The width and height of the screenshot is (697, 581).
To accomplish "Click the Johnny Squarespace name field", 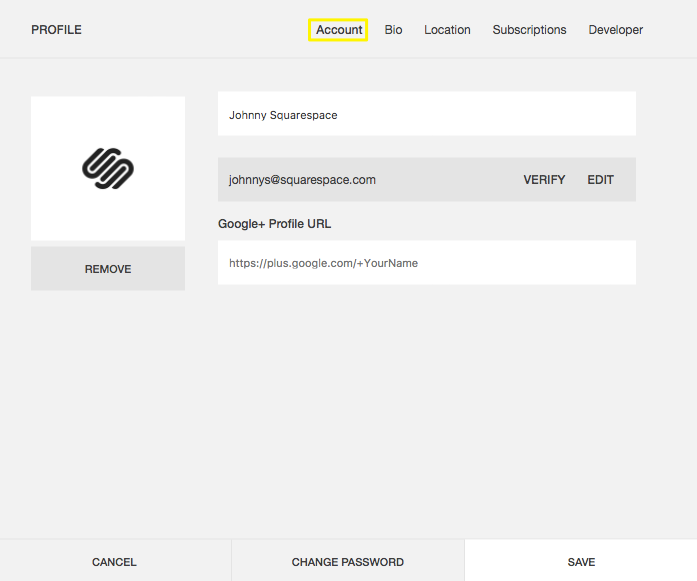I will [426, 114].
